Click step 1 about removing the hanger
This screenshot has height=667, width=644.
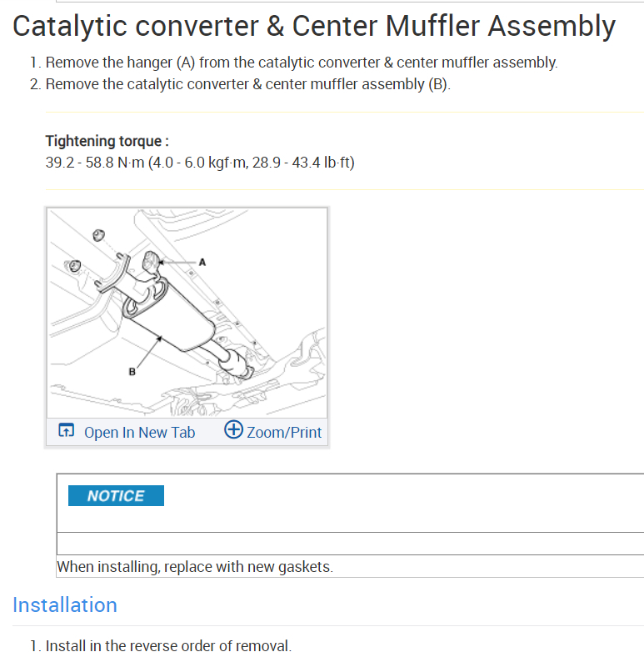pyautogui.click(x=302, y=63)
